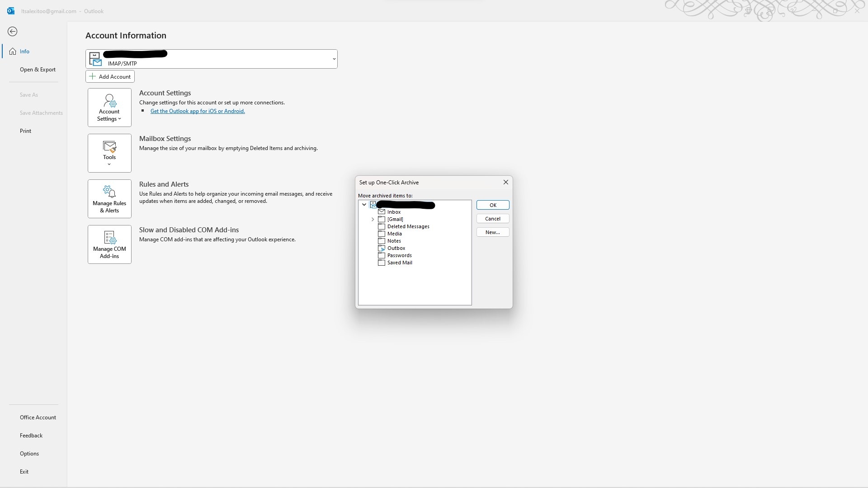
Task: Collapse the account root tree node
Action: pyautogui.click(x=364, y=205)
